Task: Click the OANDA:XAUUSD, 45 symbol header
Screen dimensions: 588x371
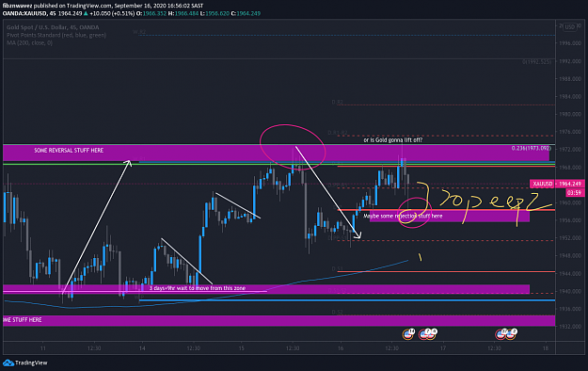Action: (x=29, y=13)
